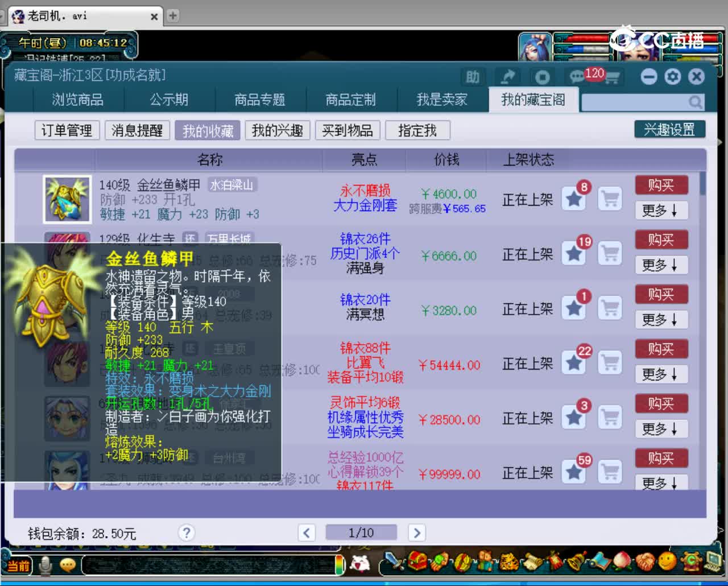Viewport: 728px width, 586px height.
Task: Switch to 浏览商品 tab
Action: tap(77, 100)
